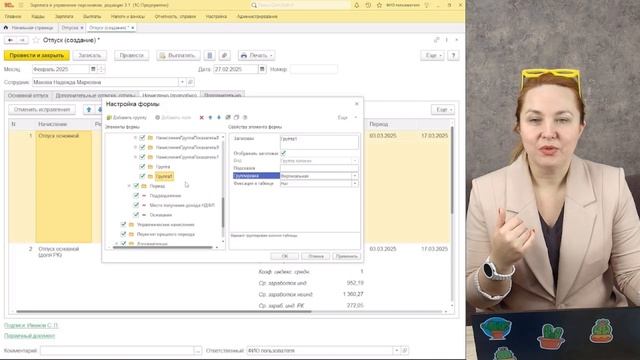The width and height of the screenshot is (640, 360).
Task: Click Отмена in the form settings dialog
Action: pos(316,256)
